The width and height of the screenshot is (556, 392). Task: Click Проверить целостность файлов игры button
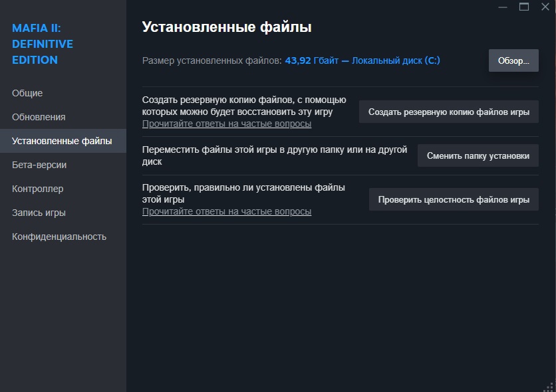[x=454, y=200]
